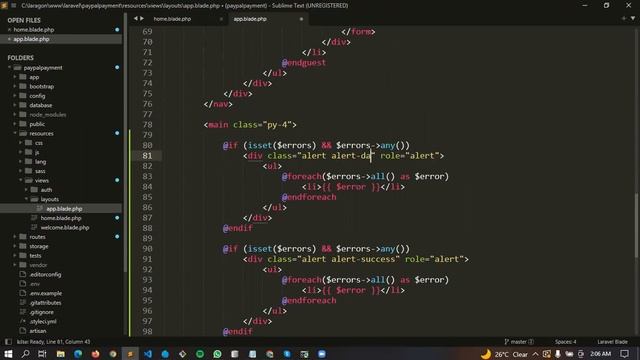Expand the auth folder
640x360 pixels.
[x=27, y=190]
